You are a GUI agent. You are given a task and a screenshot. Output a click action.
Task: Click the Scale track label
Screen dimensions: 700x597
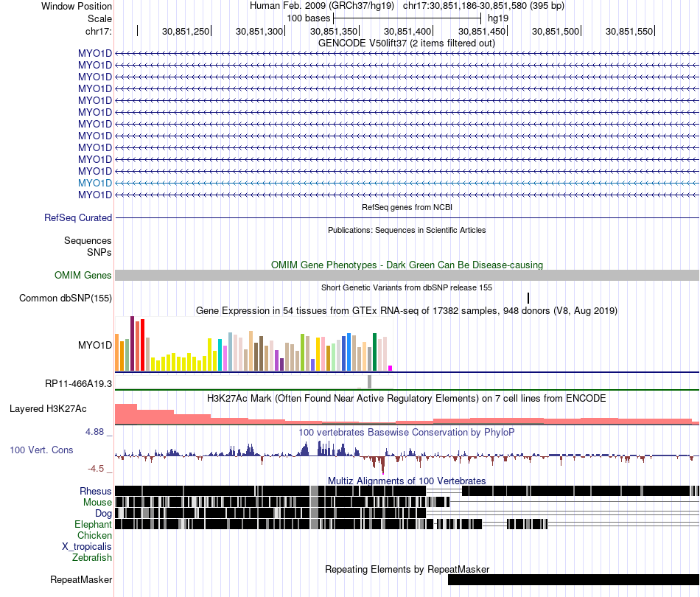tap(99, 18)
